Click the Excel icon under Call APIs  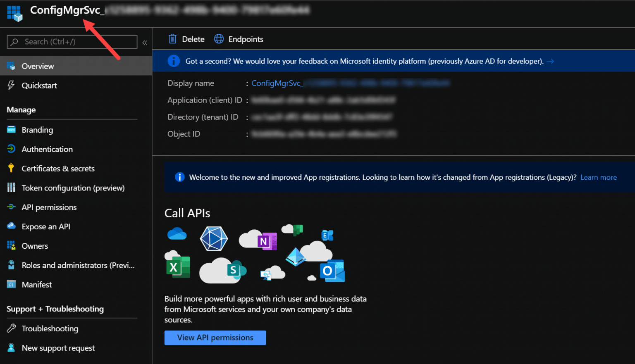coord(178,266)
